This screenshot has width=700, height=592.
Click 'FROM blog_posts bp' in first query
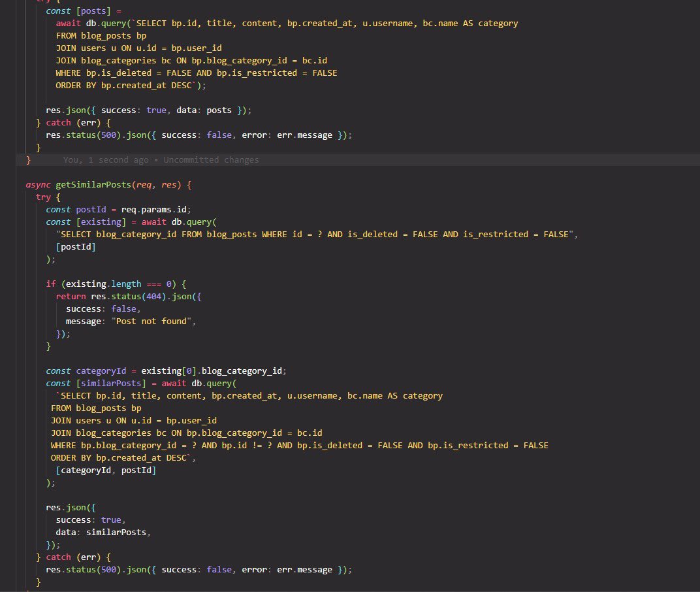101,36
